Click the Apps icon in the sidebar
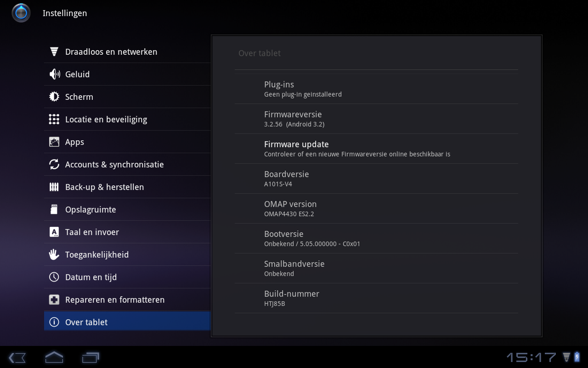 tap(54, 142)
